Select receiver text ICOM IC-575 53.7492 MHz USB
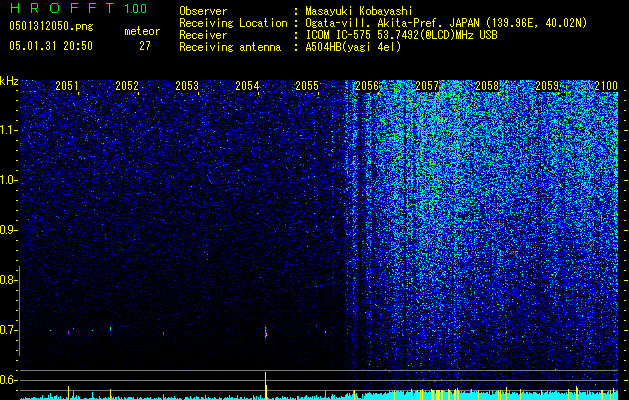 click(401, 35)
